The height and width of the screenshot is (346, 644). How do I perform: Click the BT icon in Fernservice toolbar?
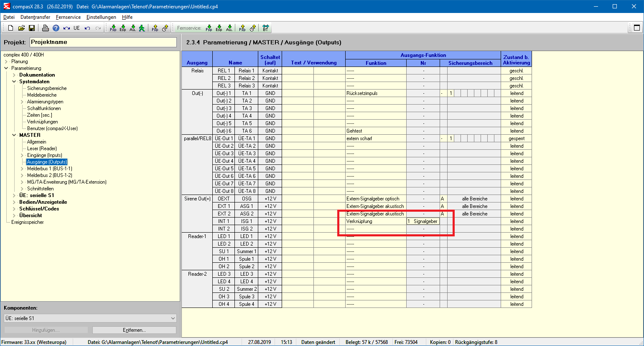[x=265, y=28]
